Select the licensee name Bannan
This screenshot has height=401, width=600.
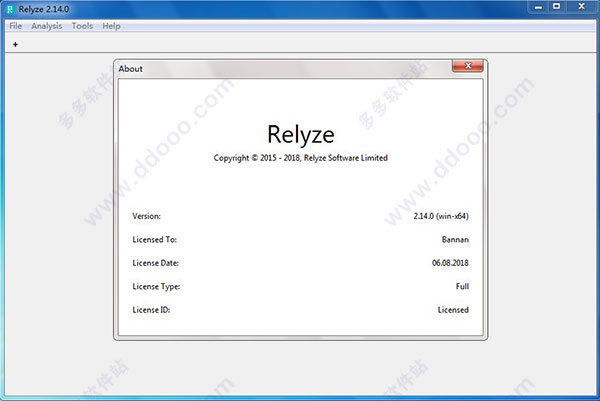pyautogui.click(x=455, y=240)
